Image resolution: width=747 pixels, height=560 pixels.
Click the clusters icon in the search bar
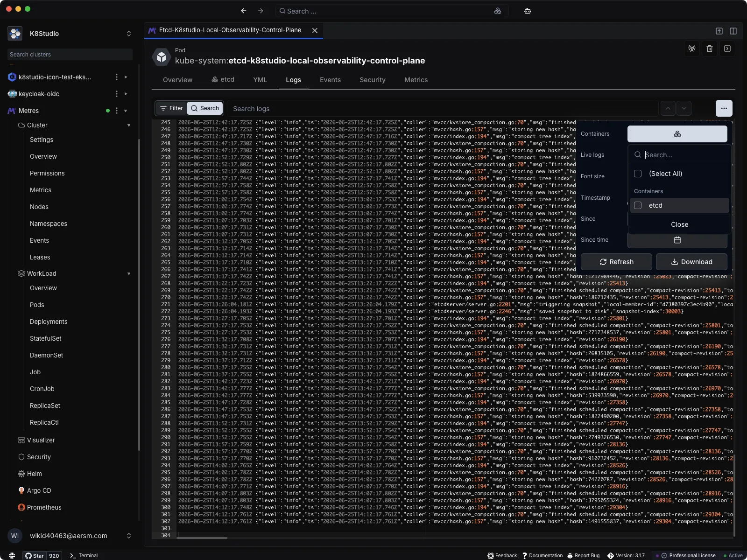tap(498, 11)
